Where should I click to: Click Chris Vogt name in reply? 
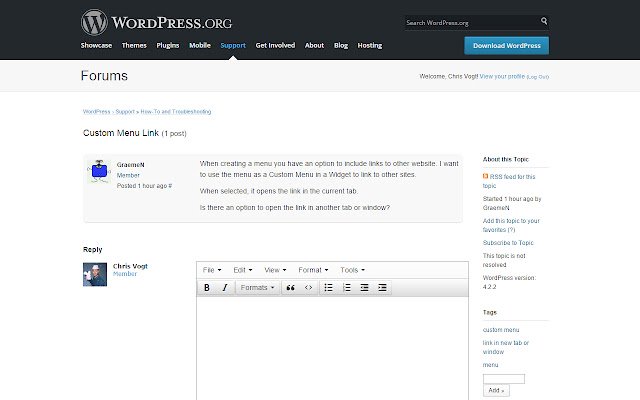130,266
